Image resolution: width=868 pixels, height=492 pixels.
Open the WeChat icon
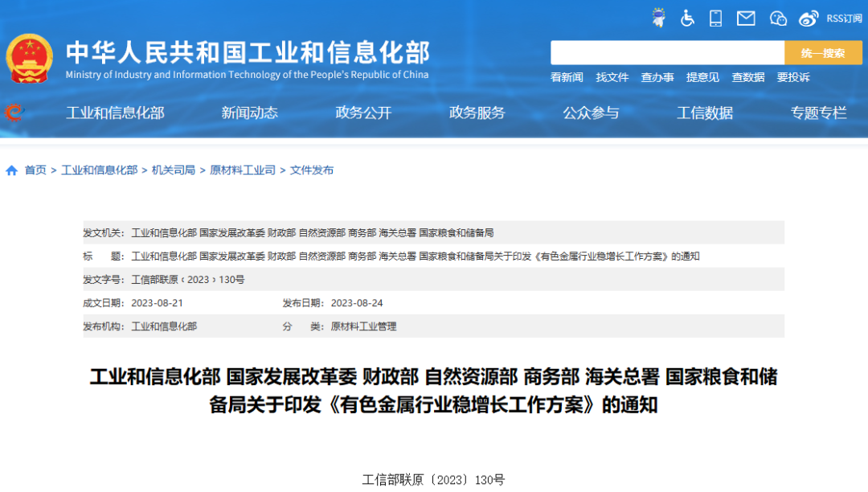click(x=778, y=18)
